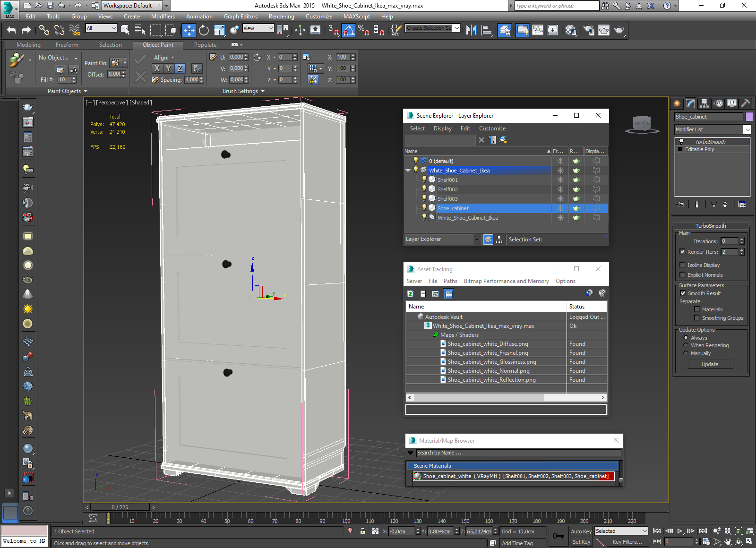
Task: Select the Move tool in main toolbar
Action: (189, 30)
